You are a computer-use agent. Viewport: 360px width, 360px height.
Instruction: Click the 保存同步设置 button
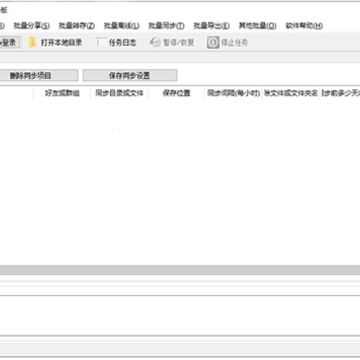(x=130, y=75)
